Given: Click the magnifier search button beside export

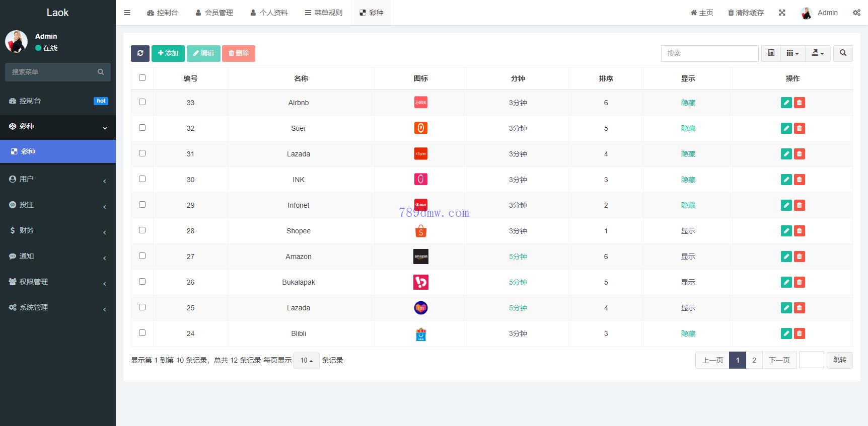Looking at the screenshot, I should tap(843, 53).
